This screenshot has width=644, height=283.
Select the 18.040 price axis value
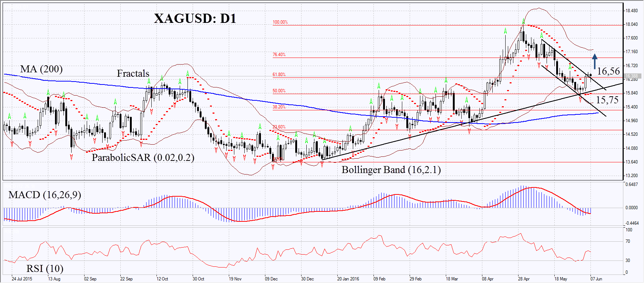pos(631,24)
